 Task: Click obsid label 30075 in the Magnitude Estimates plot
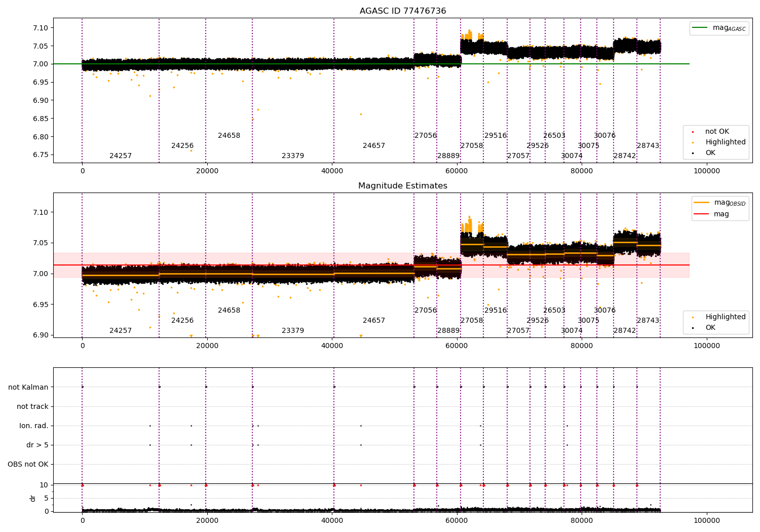click(x=589, y=321)
